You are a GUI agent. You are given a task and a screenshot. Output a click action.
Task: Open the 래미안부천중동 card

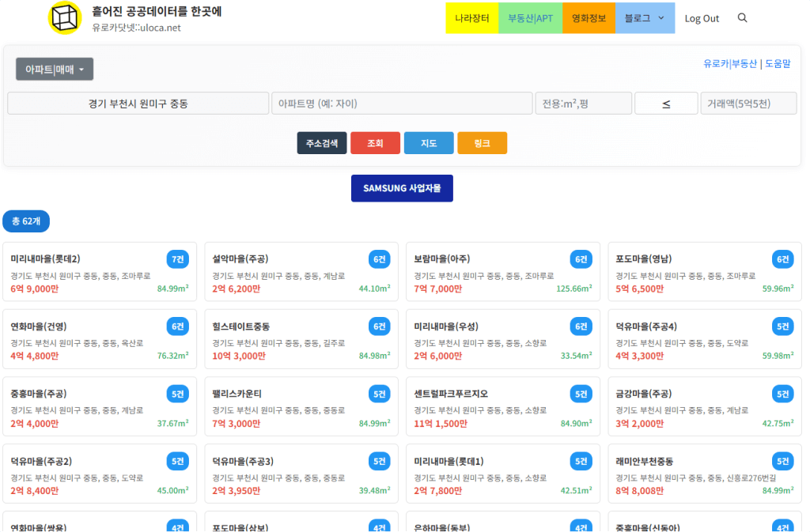[705, 474]
